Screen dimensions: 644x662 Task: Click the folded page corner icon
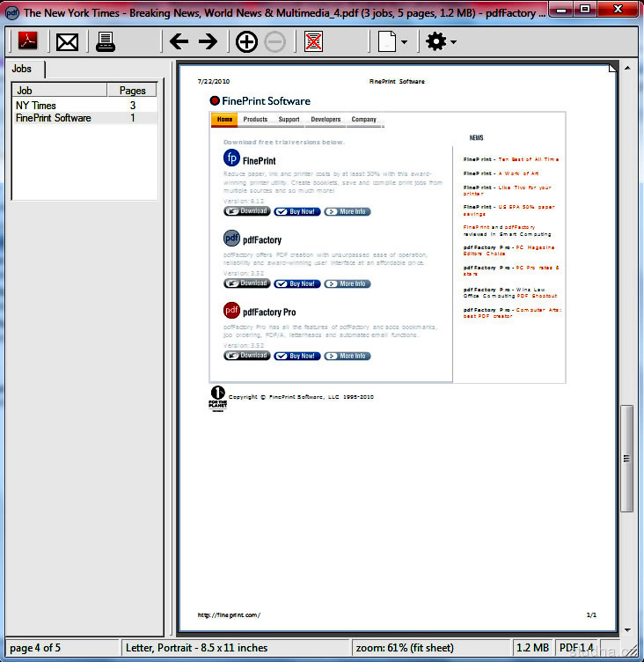612,68
